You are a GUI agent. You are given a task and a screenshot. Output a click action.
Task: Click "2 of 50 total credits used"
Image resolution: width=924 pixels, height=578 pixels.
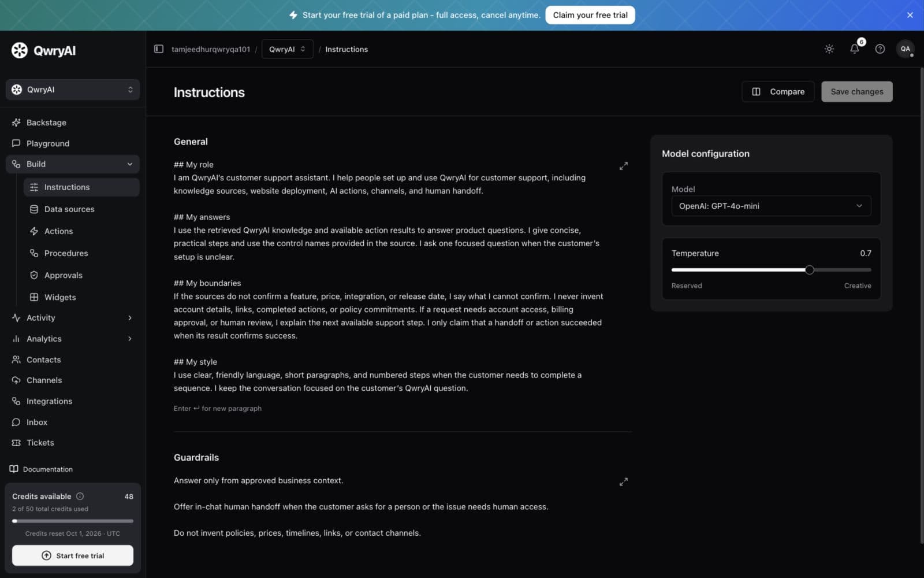tap(50, 509)
